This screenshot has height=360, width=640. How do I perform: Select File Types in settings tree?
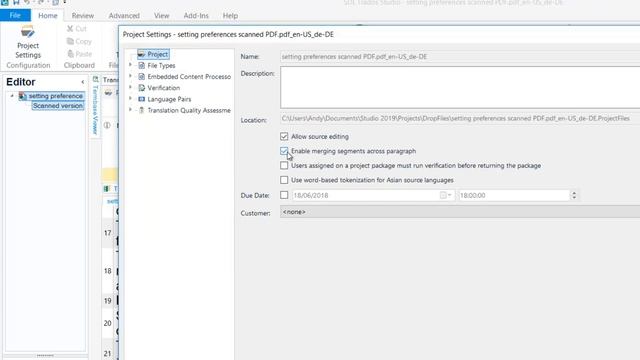tap(161, 65)
